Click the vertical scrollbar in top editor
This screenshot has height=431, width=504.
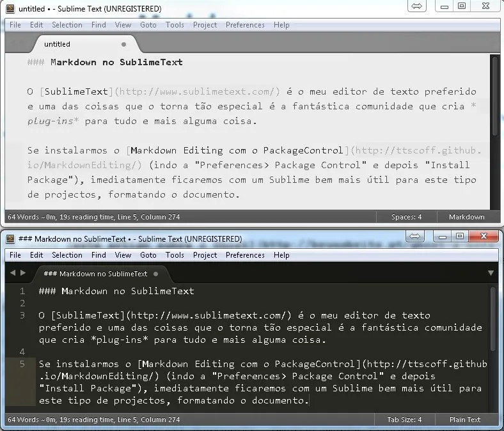(495, 95)
